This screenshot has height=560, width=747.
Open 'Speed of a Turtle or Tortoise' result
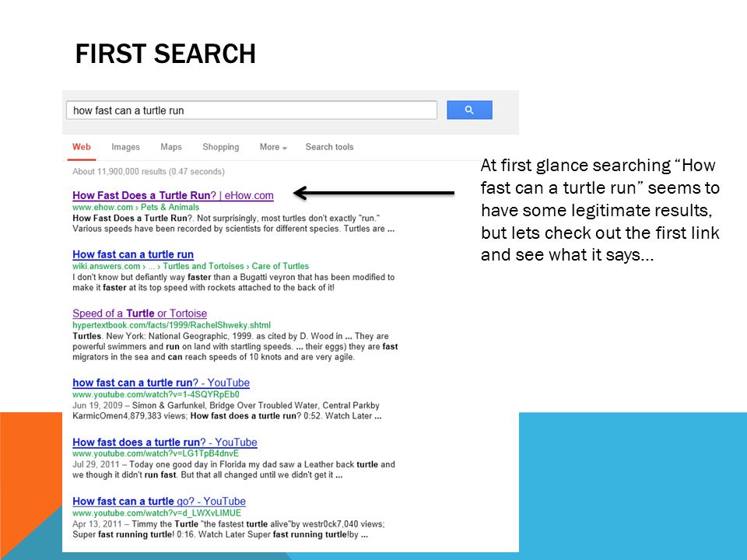(x=139, y=313)
